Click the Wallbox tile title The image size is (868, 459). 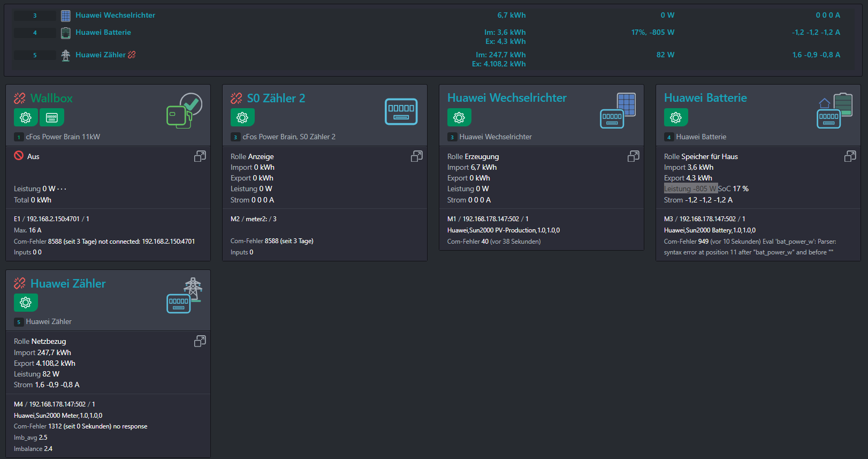point(51,99)
